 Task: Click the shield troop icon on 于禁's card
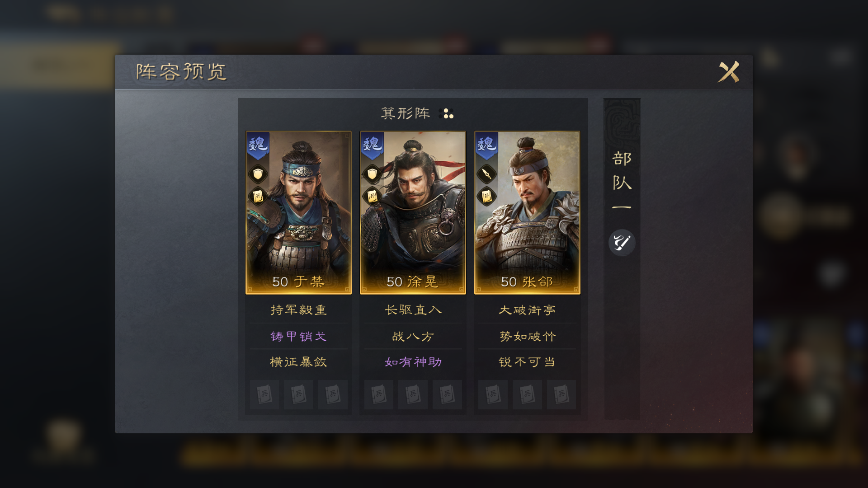pyautogui.click(x=258, y=174)
